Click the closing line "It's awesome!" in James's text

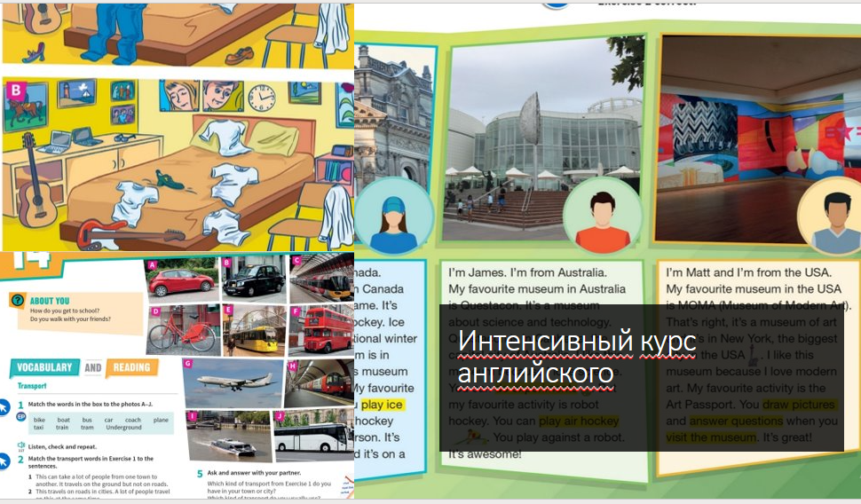tap(485, 454)
